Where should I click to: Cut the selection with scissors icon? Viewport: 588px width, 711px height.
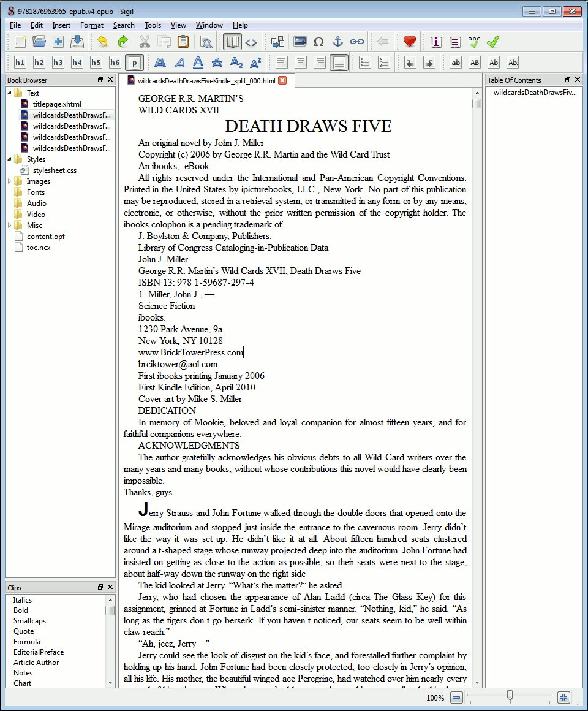(145, 42)
